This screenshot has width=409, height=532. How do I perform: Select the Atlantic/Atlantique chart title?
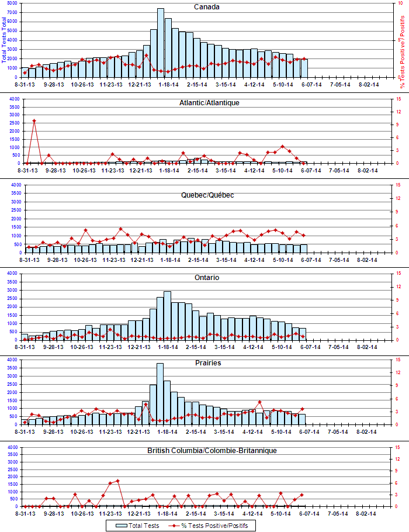tap(207, 102)
